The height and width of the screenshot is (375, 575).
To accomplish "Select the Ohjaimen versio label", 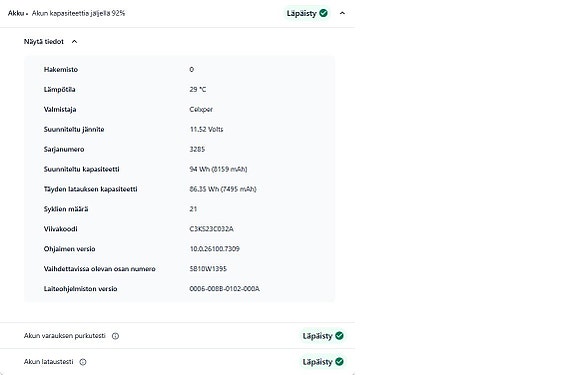I will tap(69, 249).
